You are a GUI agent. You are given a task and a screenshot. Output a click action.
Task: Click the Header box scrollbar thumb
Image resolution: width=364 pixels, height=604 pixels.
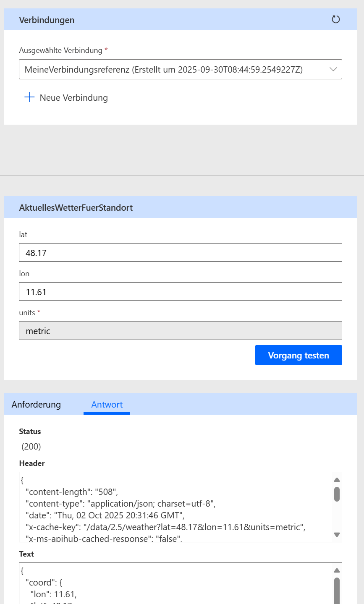click(337, 494)
